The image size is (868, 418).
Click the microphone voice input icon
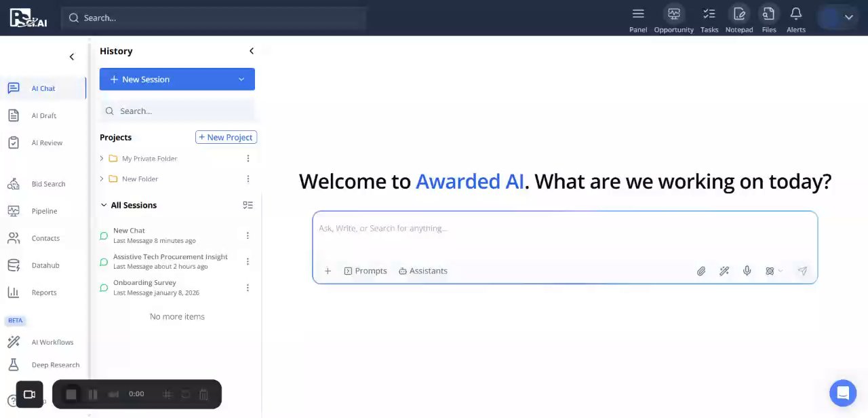pos(747,271)
